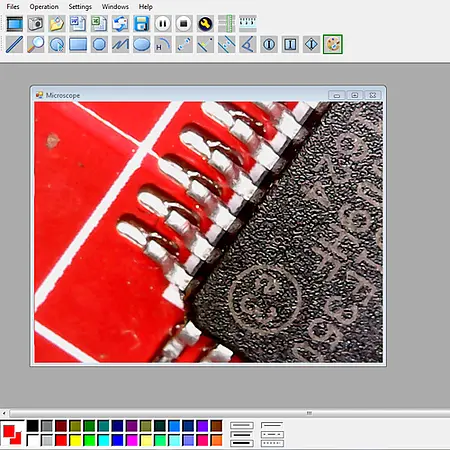This screenshot has height=450, width=450.
Task: Pick the yellow color swatch
Action: click(x=75, y=440)
